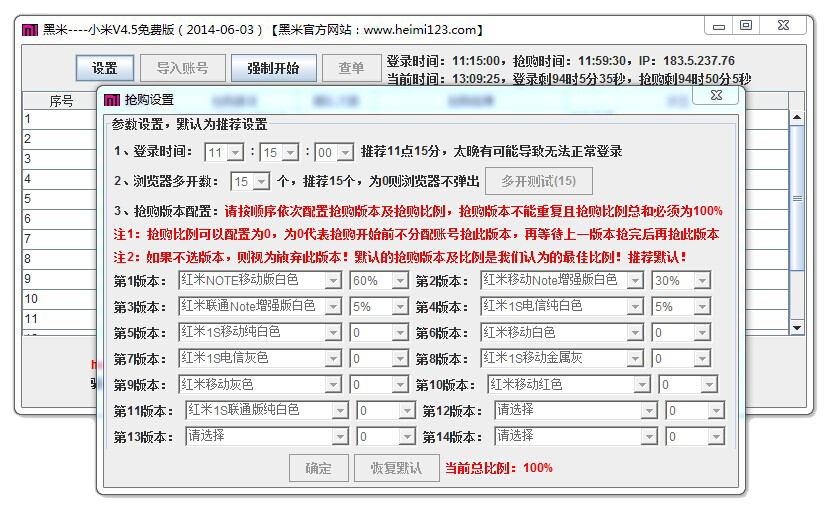Open the 60% ratio dropdown for 第1版本
828x509 pixels.
tap(379, 280)
